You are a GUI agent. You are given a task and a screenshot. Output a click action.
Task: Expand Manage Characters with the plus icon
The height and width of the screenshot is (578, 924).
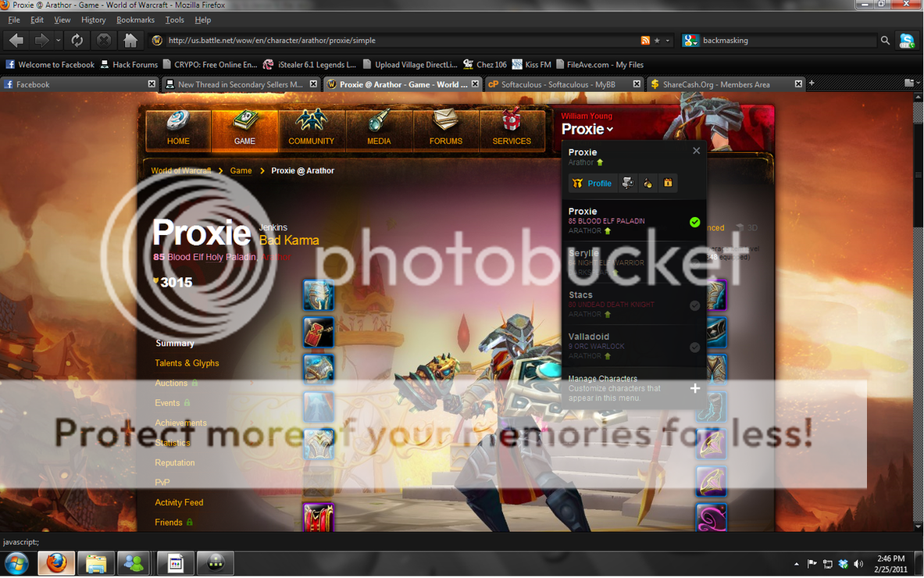coord(694,387)
